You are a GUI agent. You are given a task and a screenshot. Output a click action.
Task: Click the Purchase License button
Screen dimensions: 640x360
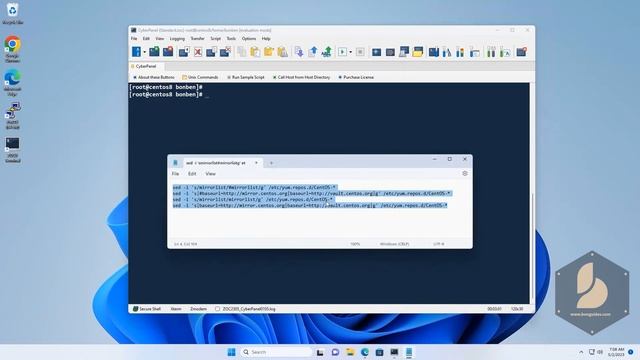point(356,77)
